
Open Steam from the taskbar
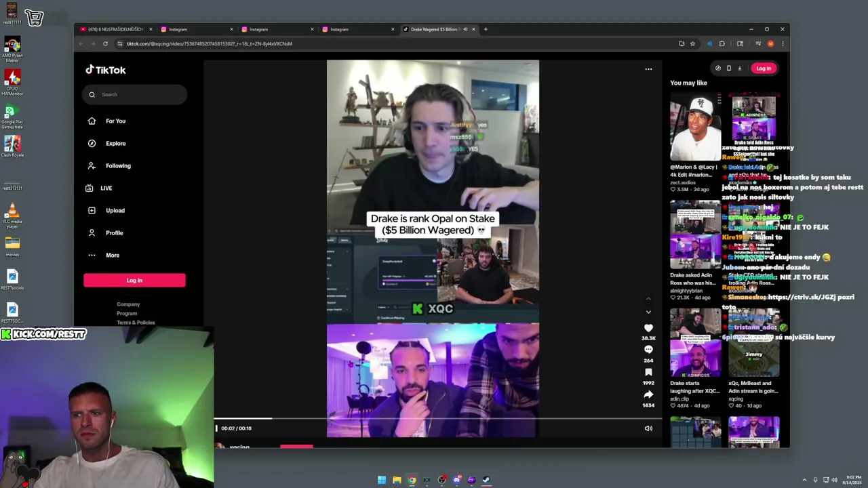[486, 480]
